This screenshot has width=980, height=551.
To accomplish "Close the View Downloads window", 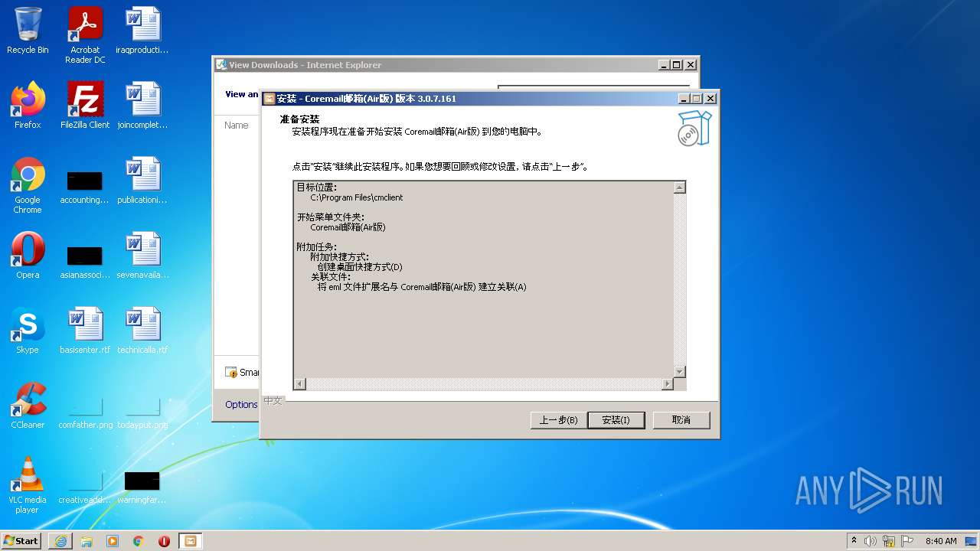I will (x=690, y=65).
